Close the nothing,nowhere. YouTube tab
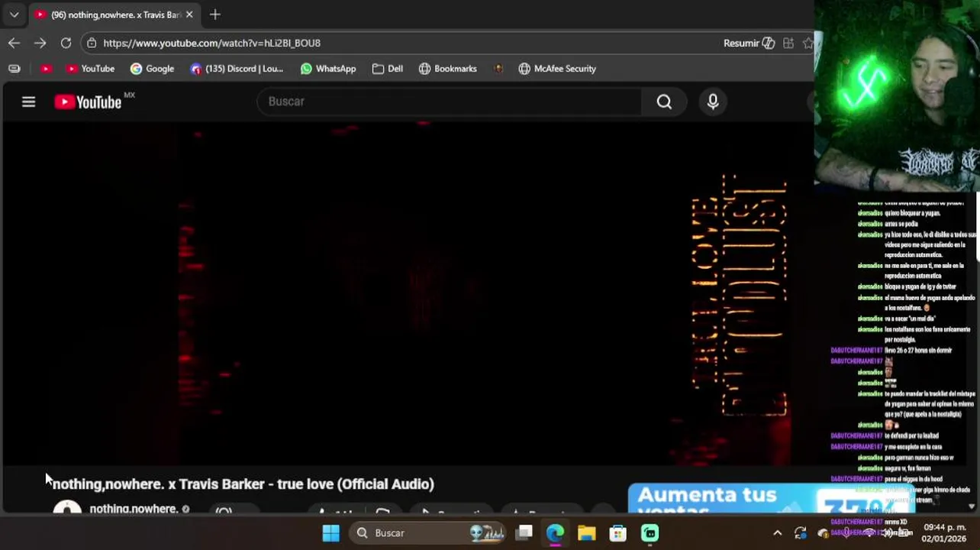 [x=189, y=15]
